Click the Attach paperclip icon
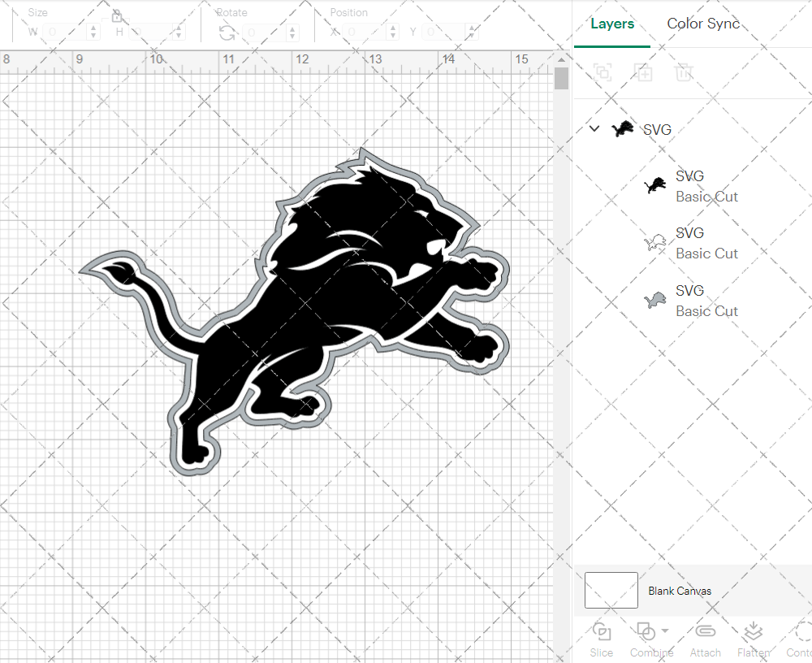 pos(705,632)
